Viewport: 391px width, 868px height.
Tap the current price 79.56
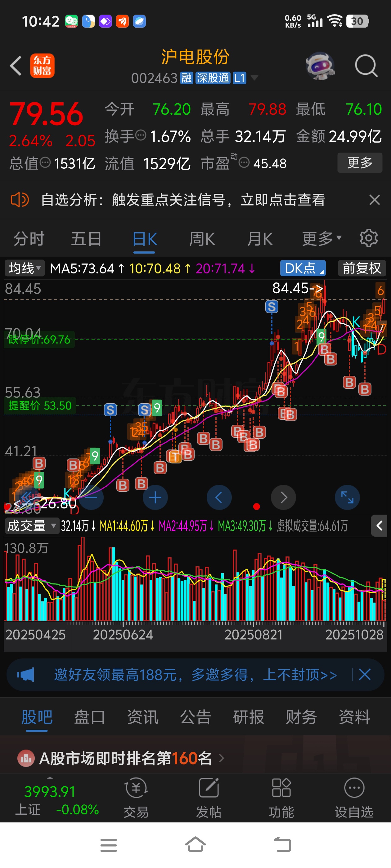tap(46, 114)
